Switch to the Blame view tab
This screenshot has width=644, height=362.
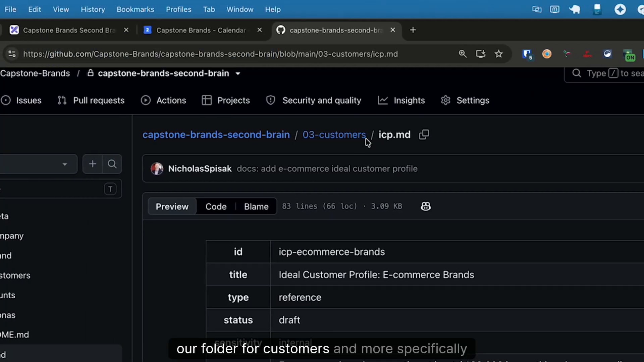[256, 206]
